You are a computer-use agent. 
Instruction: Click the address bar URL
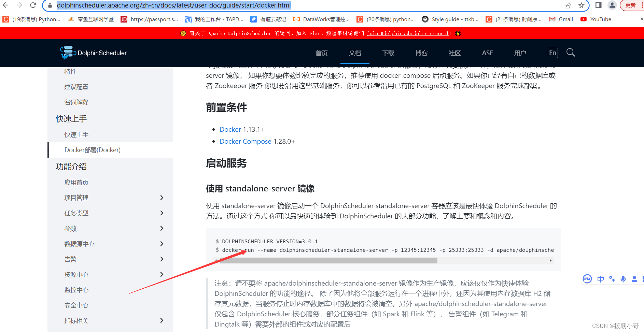(x=174, y=5)
